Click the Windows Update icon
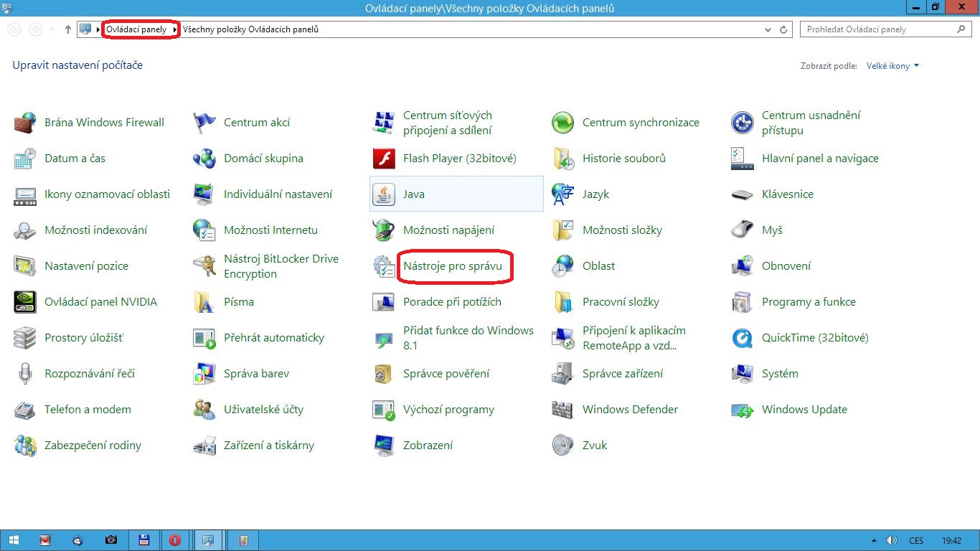This screenshot has width=980, height=551. 742,410
